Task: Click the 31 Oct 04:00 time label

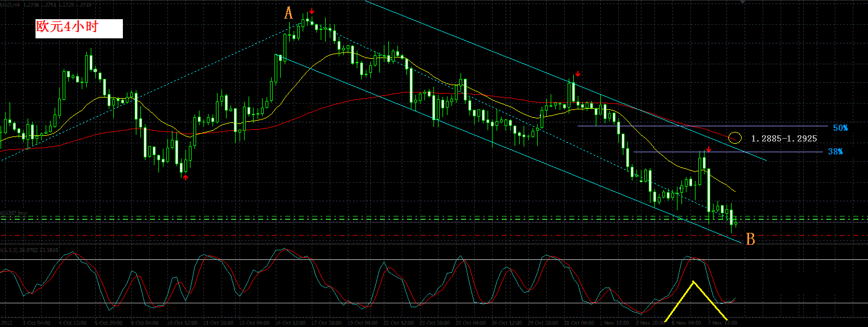Action: point(579,323)
